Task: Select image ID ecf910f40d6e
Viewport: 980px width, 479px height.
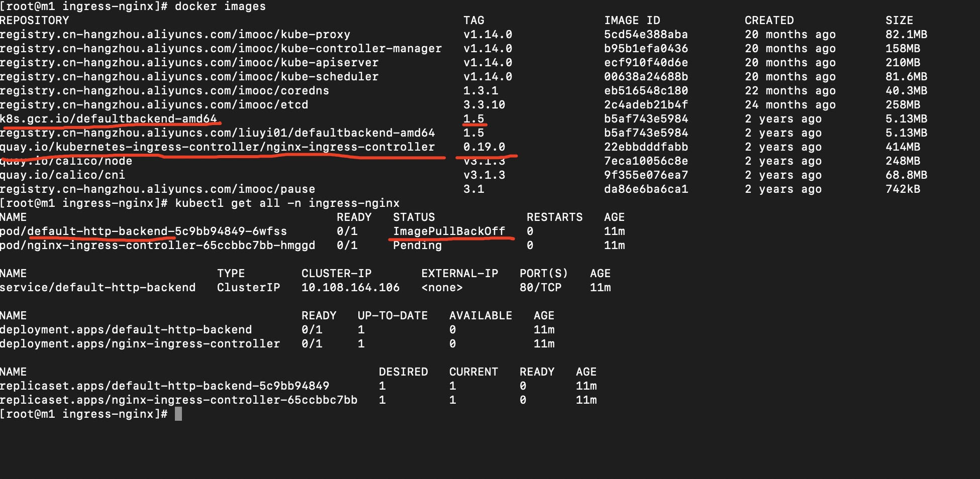Action: [x=646, y=63]
